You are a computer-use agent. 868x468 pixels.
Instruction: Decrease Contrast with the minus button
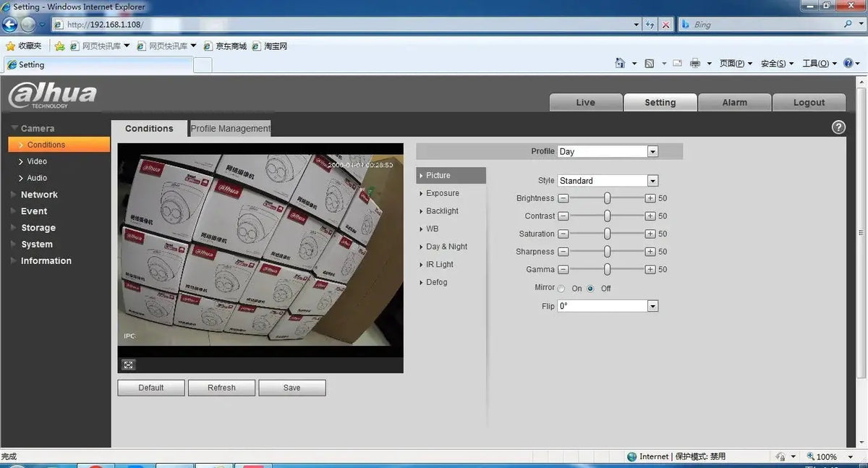click(x=563, y=216)
